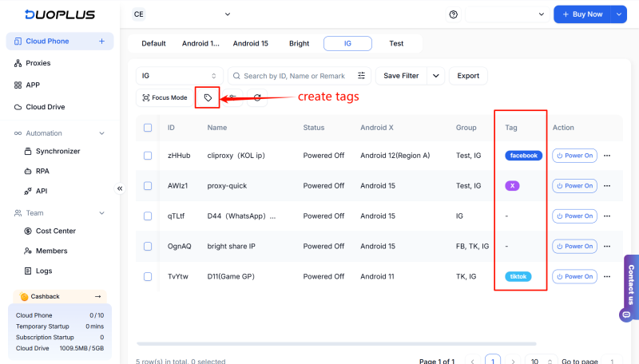
Task: Collapse the Automation section chevron
Action: (x=101, y=133)
